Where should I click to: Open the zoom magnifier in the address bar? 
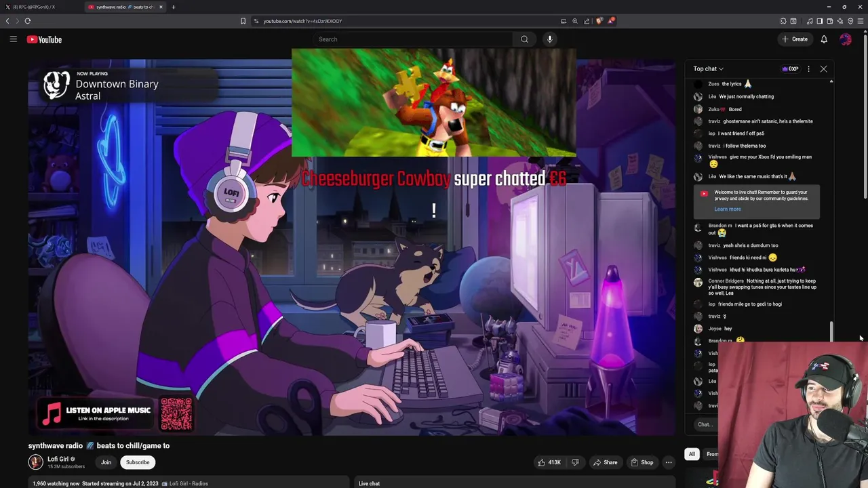[x=575, y=21]
